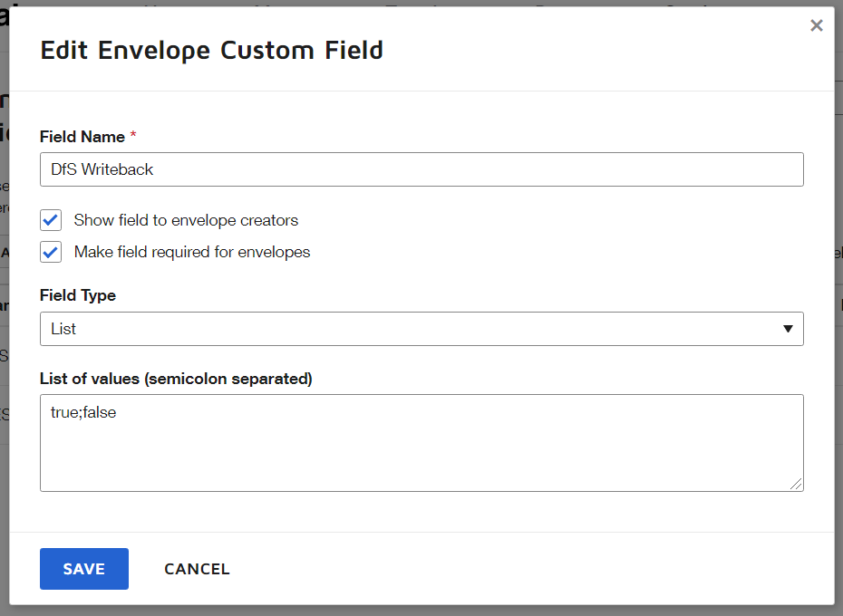This screenshot has height=616, width=843.
Task: Click the checkmark inside the second checkbox
Action: [x=50, y=252]
